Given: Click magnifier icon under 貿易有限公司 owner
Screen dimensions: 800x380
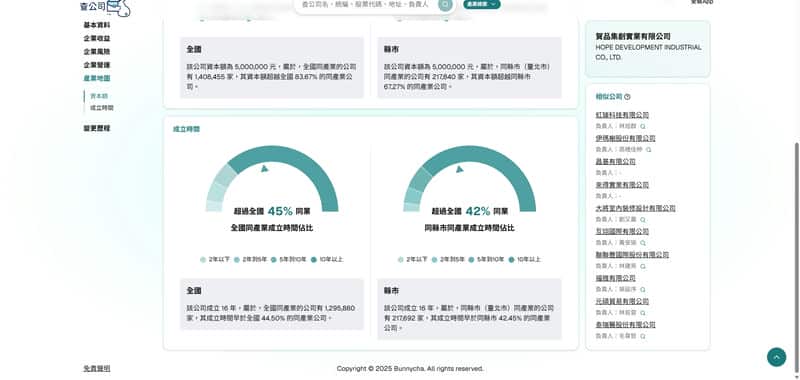Looking at the screenshot, I should pyautogui.click(x=643, y=313).
